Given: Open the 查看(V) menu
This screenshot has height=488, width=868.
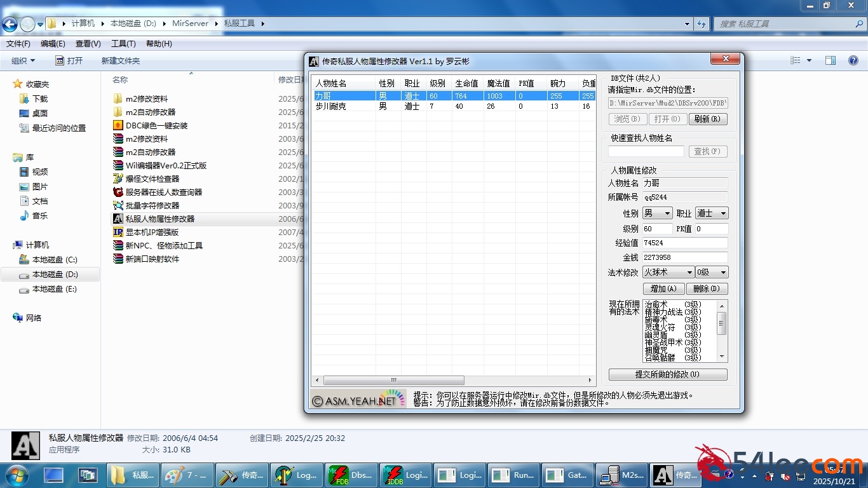Looking at the screenshot, I should click(88, 44).
